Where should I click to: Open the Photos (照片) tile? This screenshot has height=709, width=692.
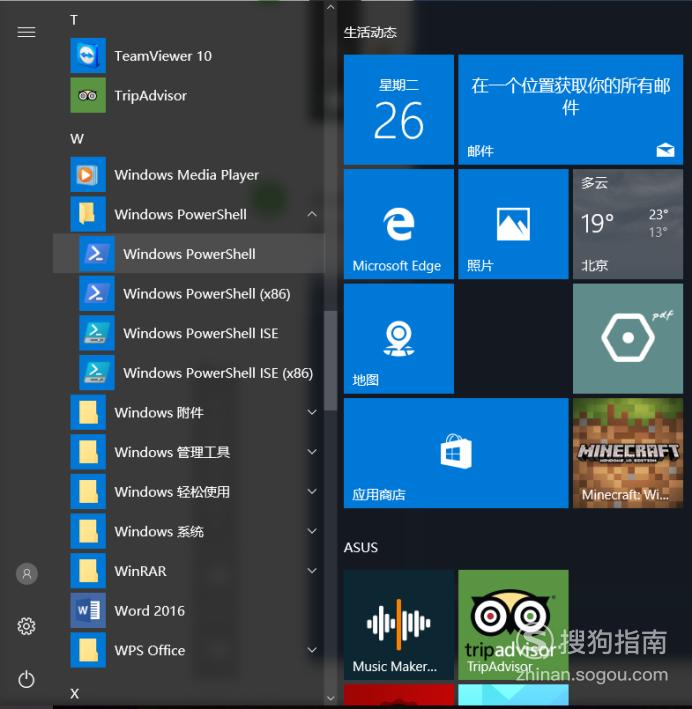513,224
